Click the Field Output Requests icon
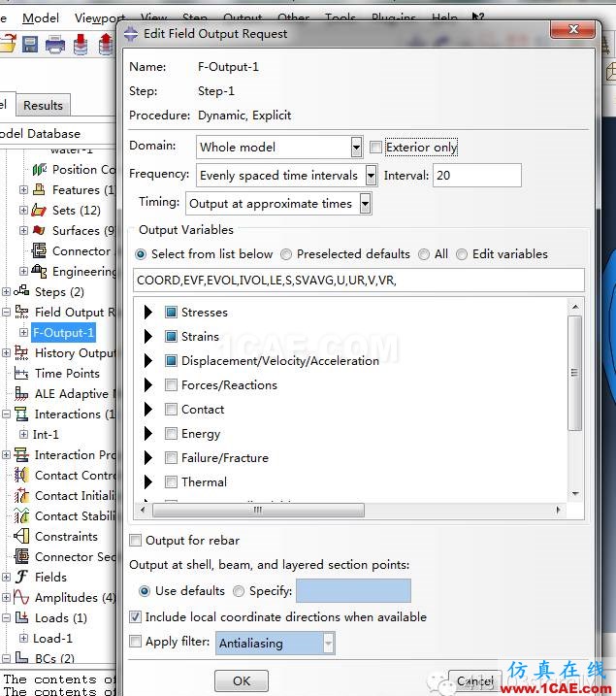 click(21, 312)
